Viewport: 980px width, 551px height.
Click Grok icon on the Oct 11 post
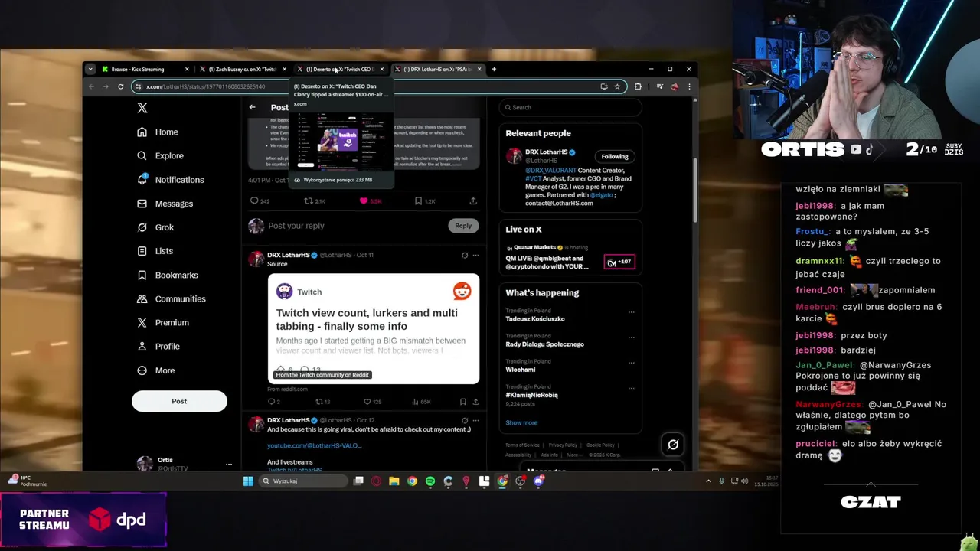coord(464,255)
